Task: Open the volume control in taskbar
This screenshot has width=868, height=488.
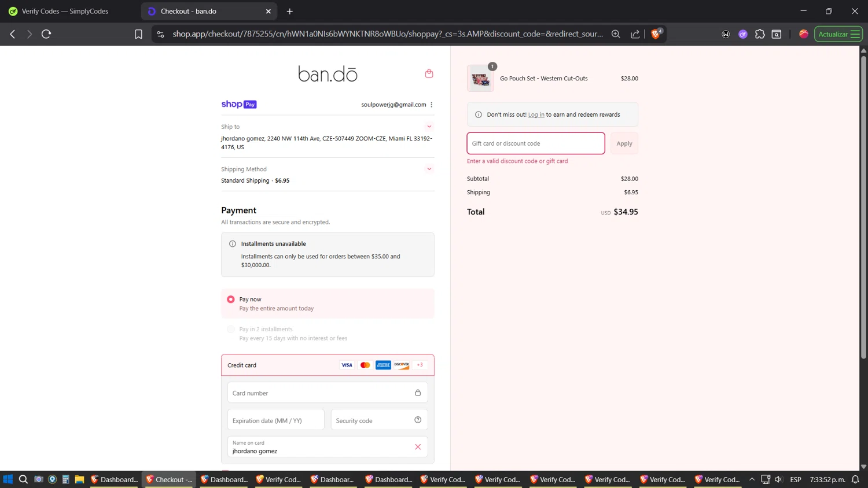Action: pyautogui.click(x=778, y=479)
